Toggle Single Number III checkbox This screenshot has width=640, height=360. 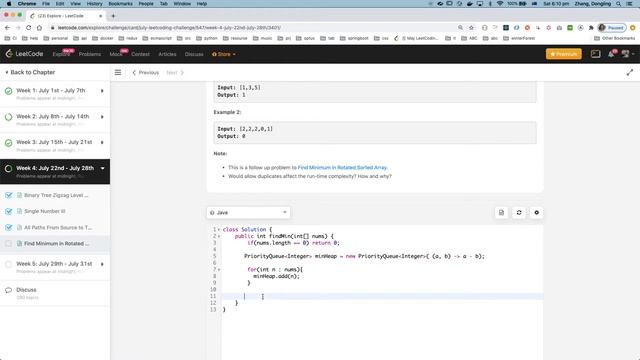pos(9,211)
